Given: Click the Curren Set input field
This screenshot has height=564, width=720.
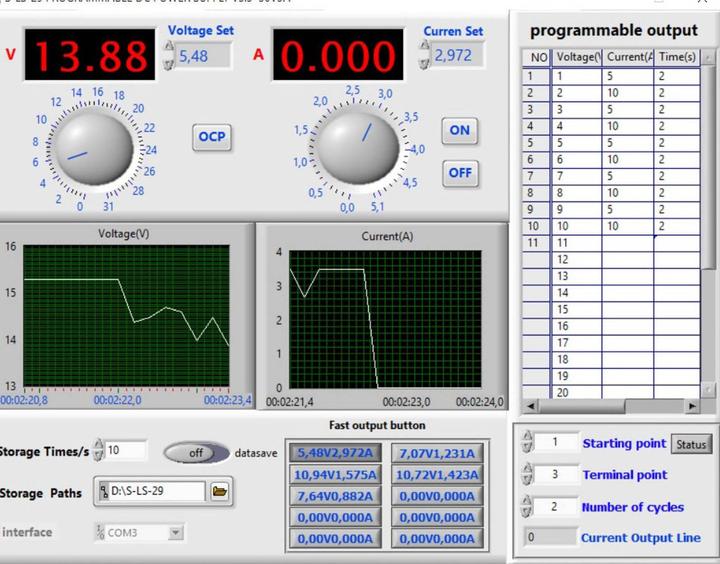Looking at the screenshot, I should pyautogui.click(x=457, y=55).
